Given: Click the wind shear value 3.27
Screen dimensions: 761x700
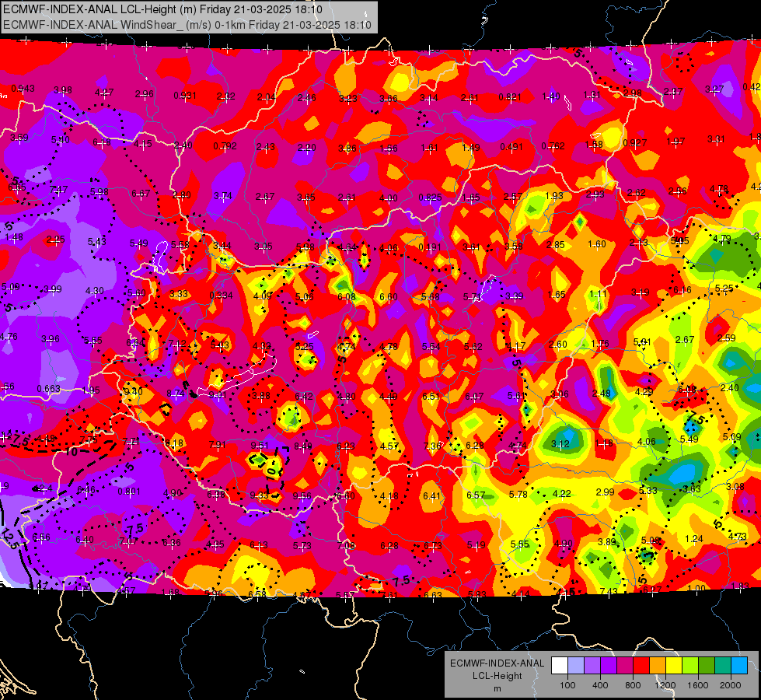Looking at the screenshot, I should point(714,89).
